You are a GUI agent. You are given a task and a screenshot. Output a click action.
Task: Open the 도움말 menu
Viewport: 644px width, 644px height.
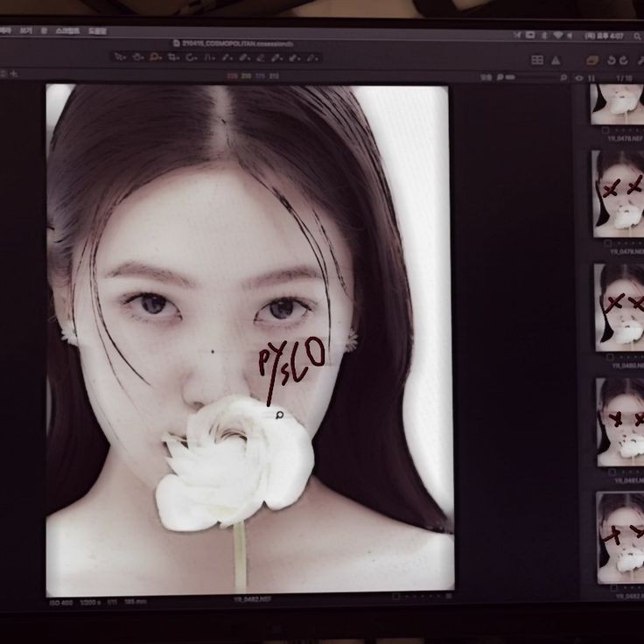[97, 31]
